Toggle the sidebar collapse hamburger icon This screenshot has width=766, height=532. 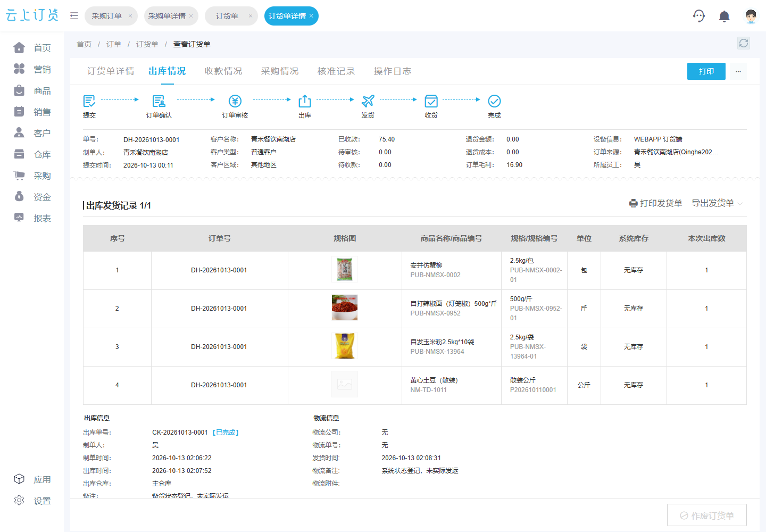[74, 16]
